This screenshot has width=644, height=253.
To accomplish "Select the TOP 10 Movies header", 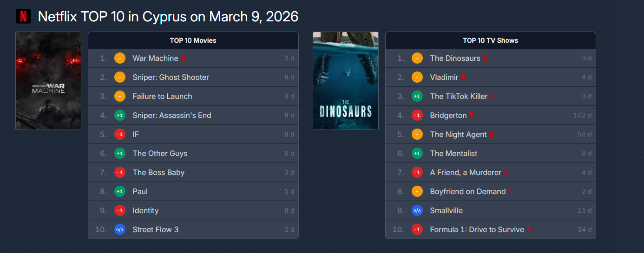I will coord(193,40).
